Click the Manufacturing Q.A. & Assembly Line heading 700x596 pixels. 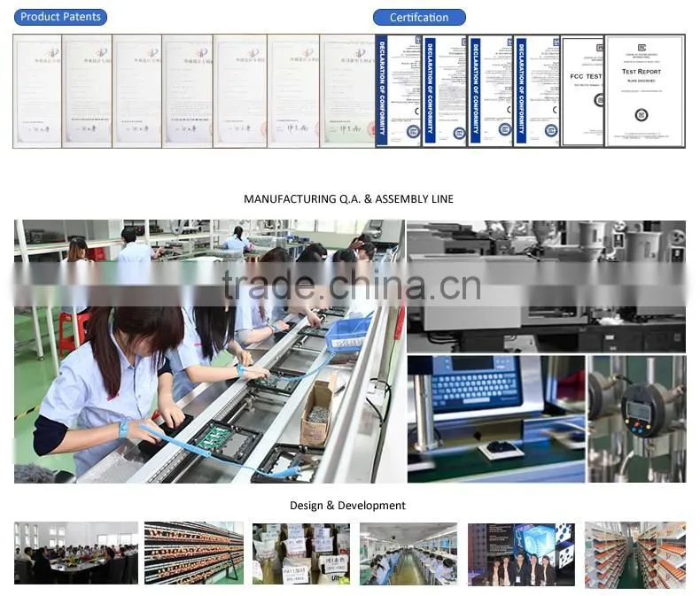[348, 199]
